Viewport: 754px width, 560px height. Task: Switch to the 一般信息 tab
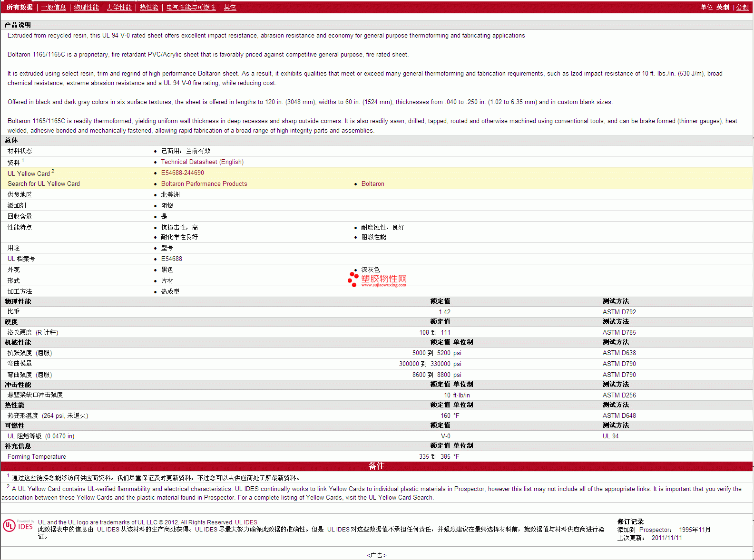pos(53,7)
